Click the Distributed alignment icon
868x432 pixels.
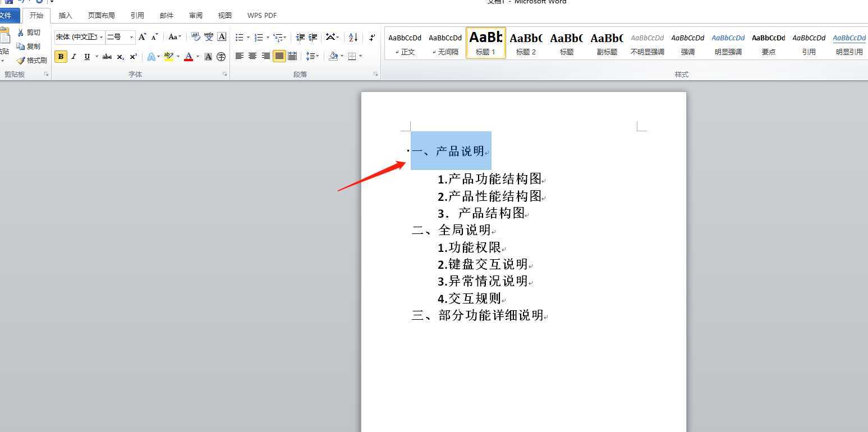click(x=292, y=56)
